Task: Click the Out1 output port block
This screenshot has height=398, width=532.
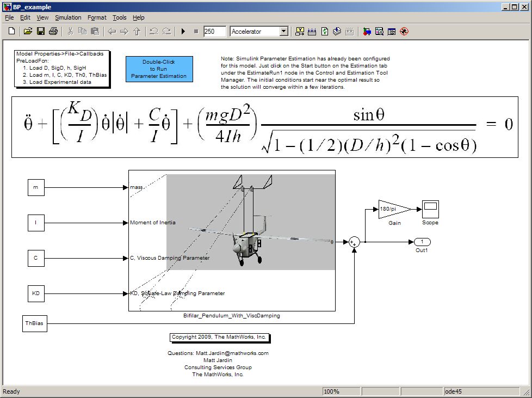Action: (x=422, y=242)
